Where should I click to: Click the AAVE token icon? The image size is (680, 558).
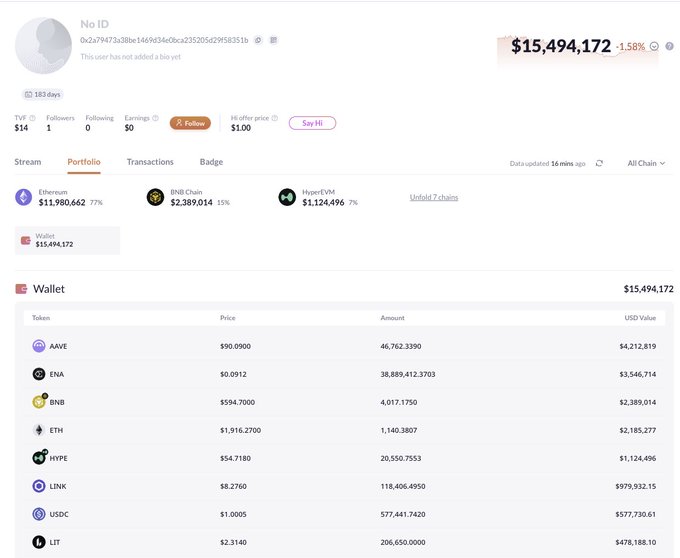(39, 346)
